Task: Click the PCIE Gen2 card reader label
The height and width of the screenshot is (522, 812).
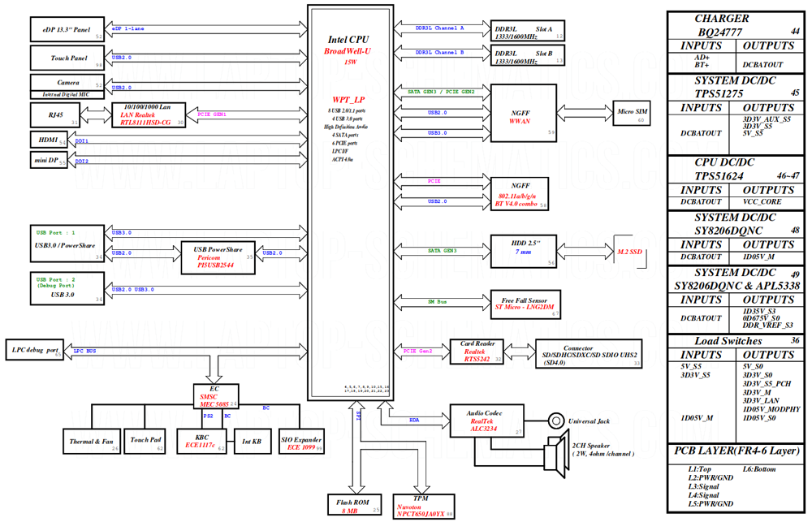Action: pyautogui.click(x=418, y=351)
